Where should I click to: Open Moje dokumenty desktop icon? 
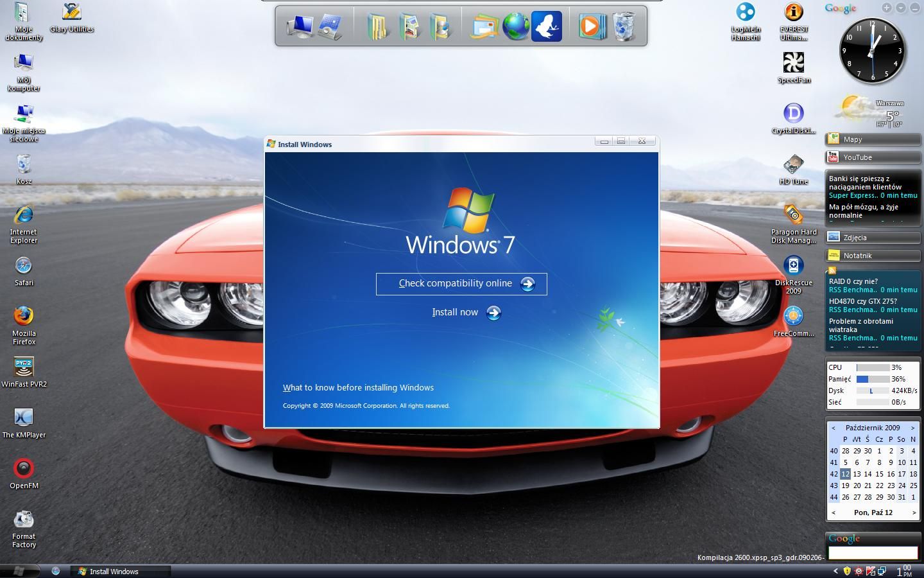click(x=24, y=21)
